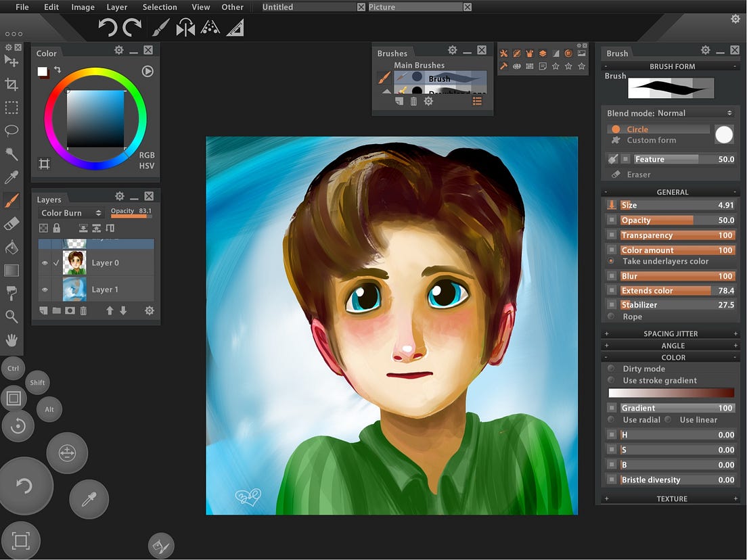The image size is (747, 560).
Task: Click the Alt modifier button
Action: pyautogui.click(x=49, y=409)
